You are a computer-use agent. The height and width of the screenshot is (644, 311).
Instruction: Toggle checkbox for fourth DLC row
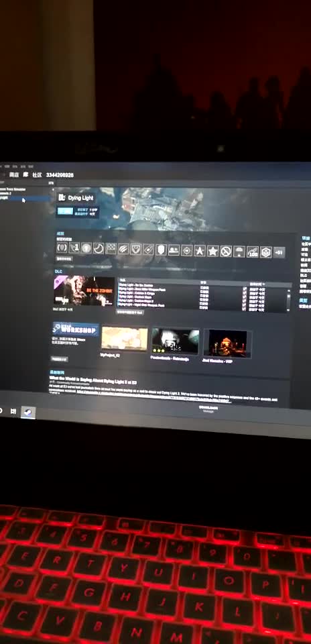click(245, 301)
